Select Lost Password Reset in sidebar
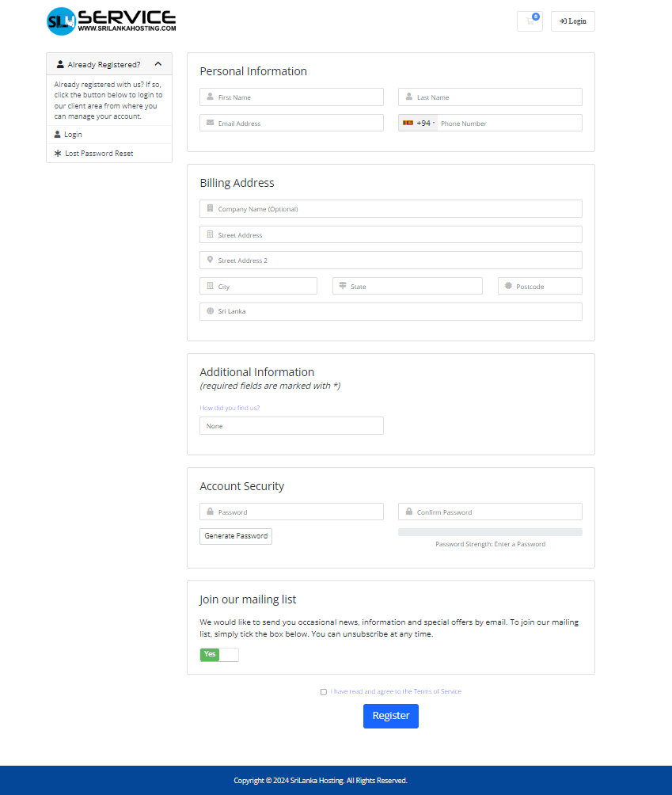Image resolution: width=672 pixels, height=795 pixels. click(x=99, y=154)
